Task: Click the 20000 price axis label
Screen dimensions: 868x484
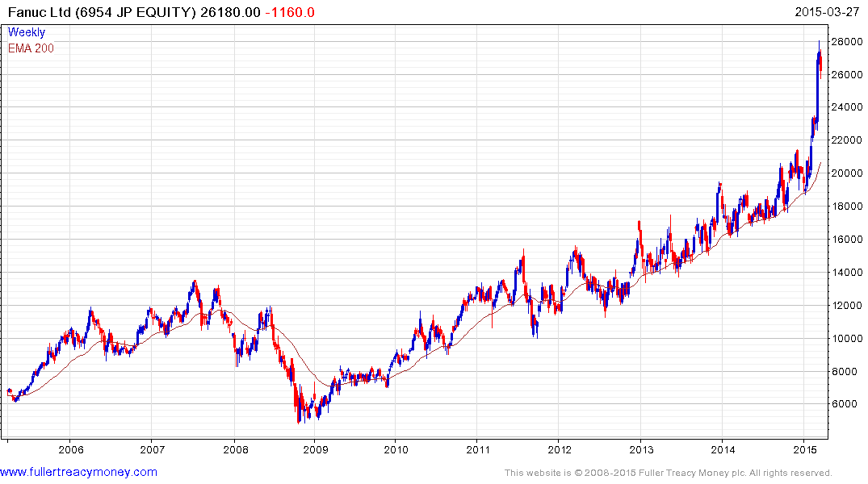Action: [x=847, y=173]
